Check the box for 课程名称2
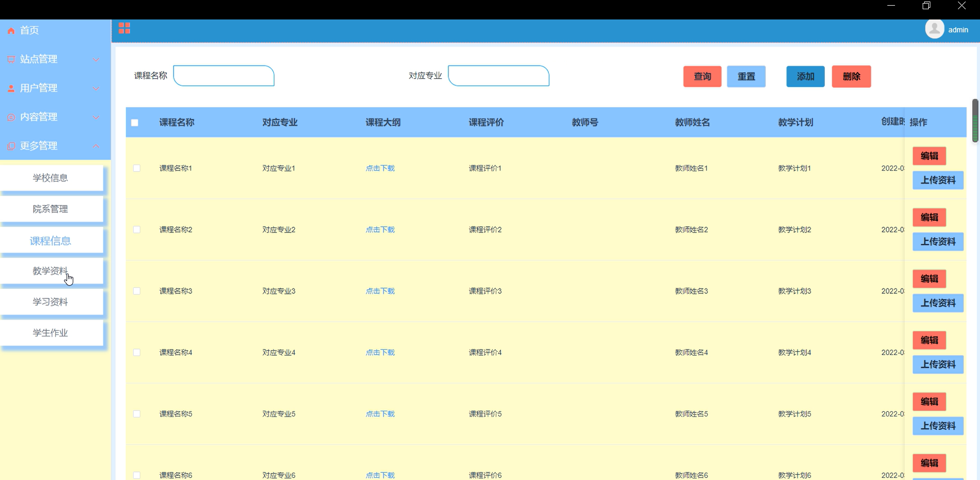 click(x=137, y=229)
